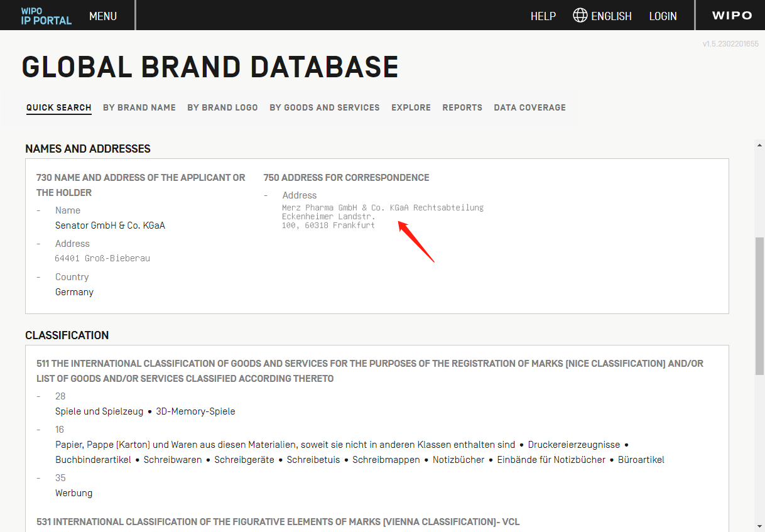Image resolution: width=765 pixels, height=532 pixels.
Task: Open the EXPLORE tab
Action: (411, 107)
